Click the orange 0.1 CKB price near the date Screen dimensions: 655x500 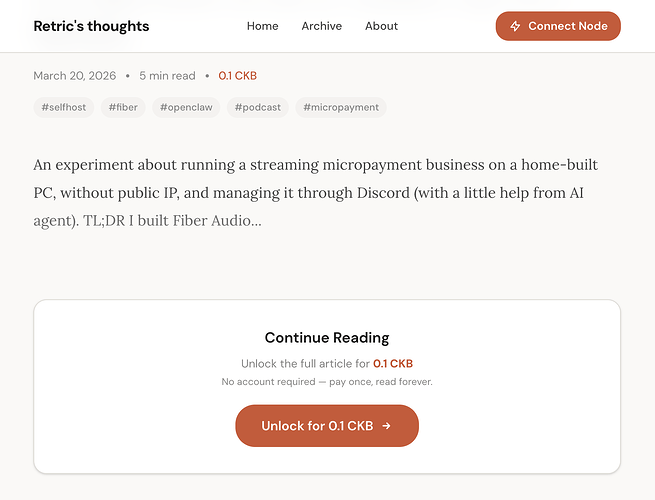pos(237,76)
